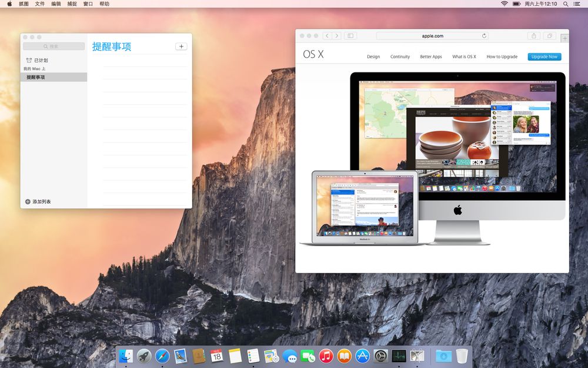Viewport: 588px width, 368px height.
Task: Open FaceTime from the Dock
Action: point(308,356)
